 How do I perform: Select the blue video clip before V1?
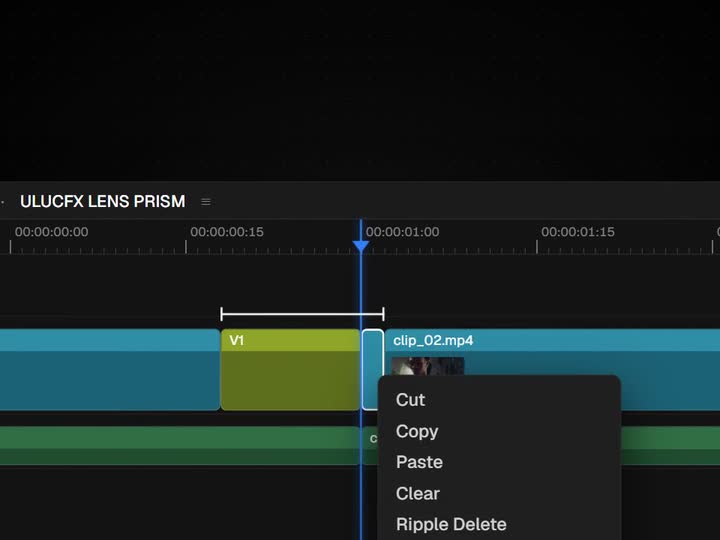tap(110, 370)
